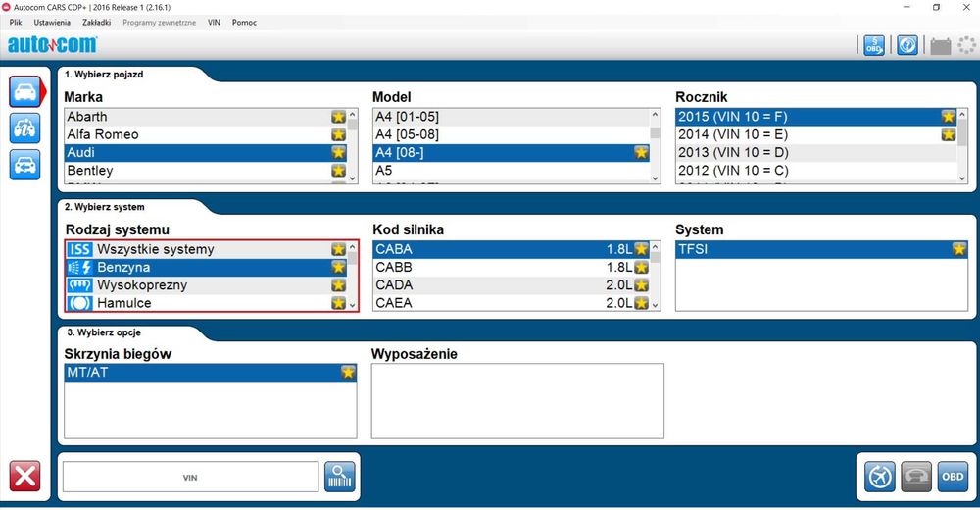The image size is (980, 510).
Task: Select Alfa Romeo in the Marka list
Action: click(206, 134)
